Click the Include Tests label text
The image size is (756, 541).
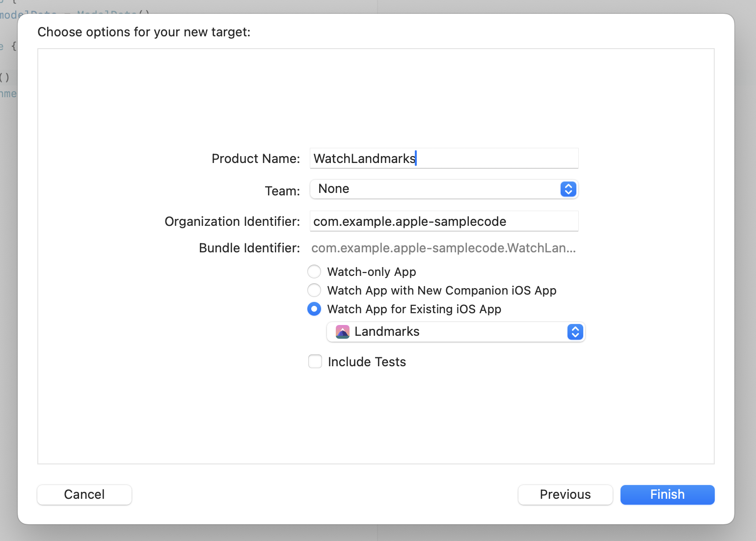click(x=367, y=362)
